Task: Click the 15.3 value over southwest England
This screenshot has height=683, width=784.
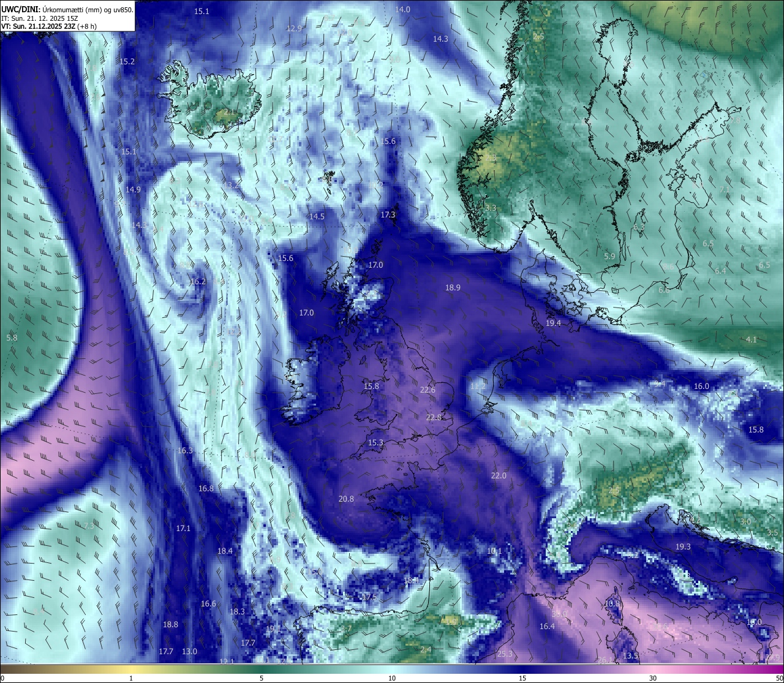Action: click(375, 442)
